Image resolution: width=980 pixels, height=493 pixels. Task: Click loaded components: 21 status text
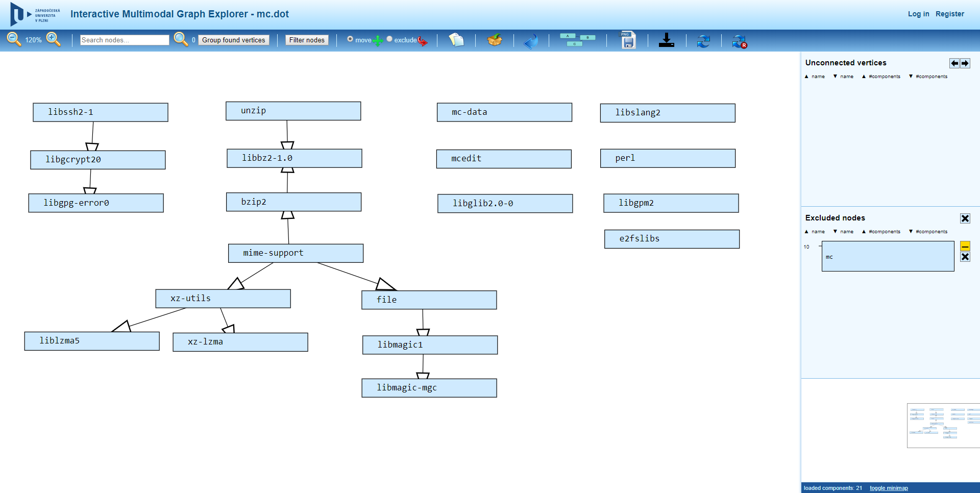click(x=833, y=488)
